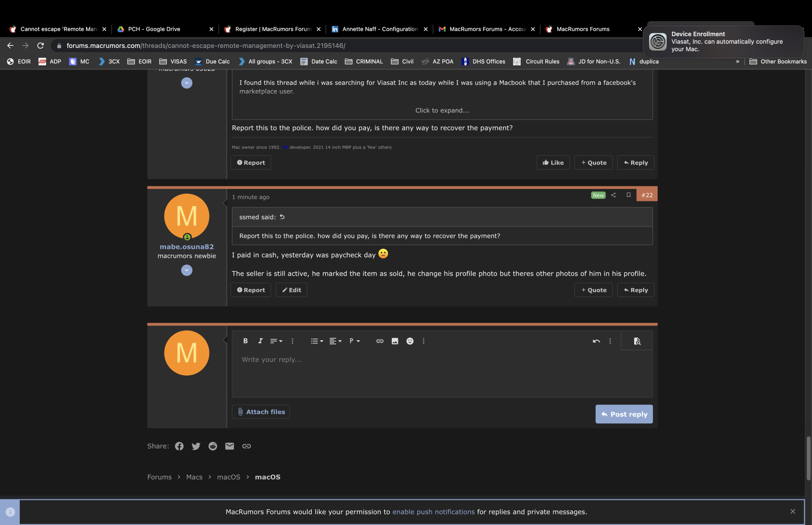Share thread on Reddit

click(213, 446)
